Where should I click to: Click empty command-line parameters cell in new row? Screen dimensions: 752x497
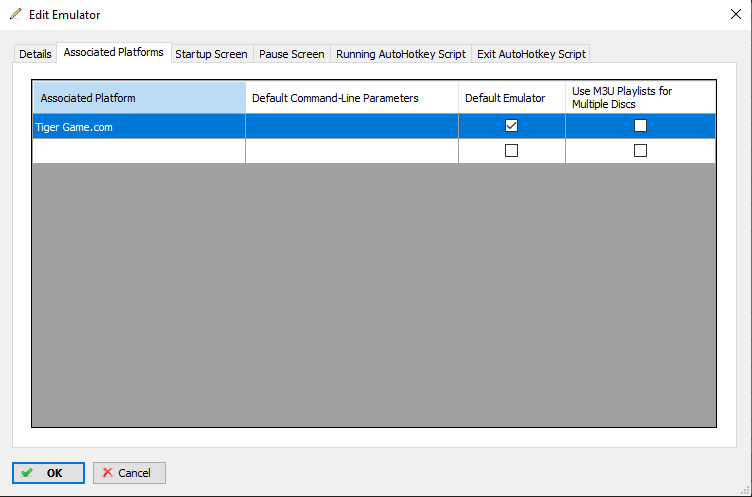[x=352, y=151]
